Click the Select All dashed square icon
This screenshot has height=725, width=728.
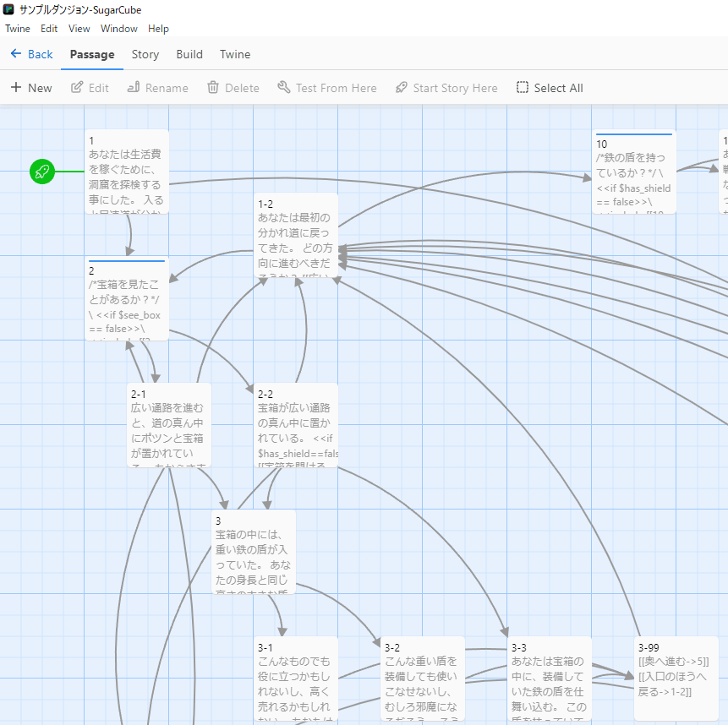(x=523, y=87)
